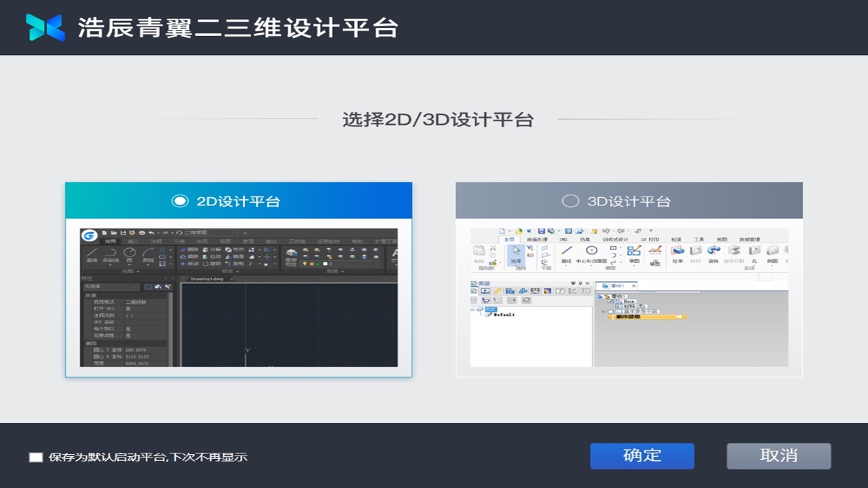Screen dimensions: 868x488
Task: Click the 确定 button to confirm
Action: pyautogui.click(x=642, y=455)
